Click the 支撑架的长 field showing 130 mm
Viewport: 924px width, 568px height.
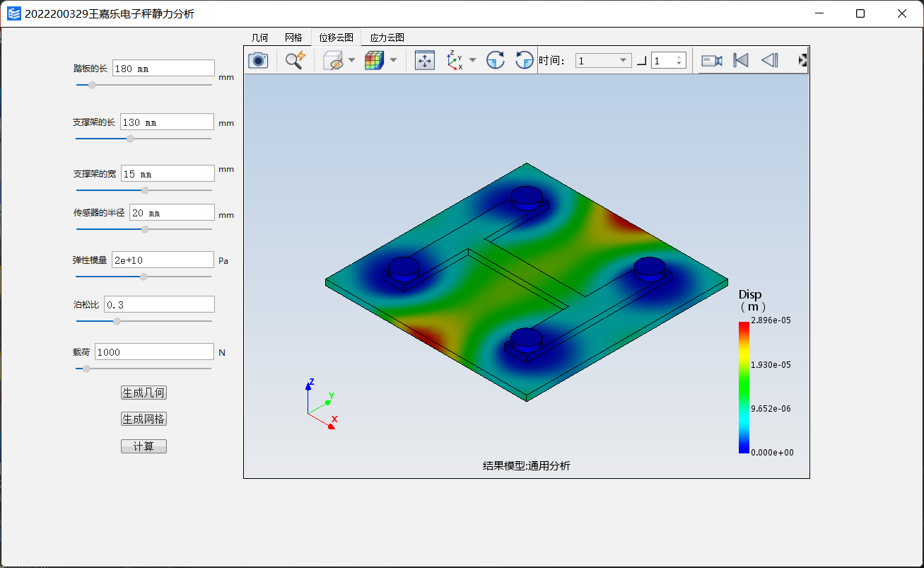point(167,122)
